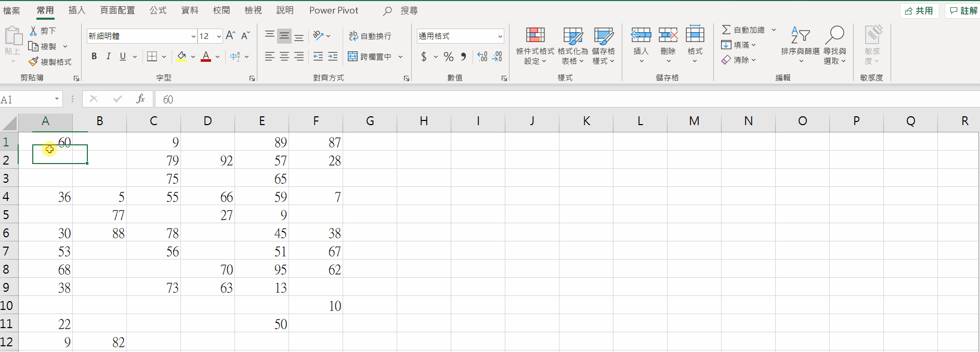Click the Cut (剪下) scissors icon

point(33,31)
